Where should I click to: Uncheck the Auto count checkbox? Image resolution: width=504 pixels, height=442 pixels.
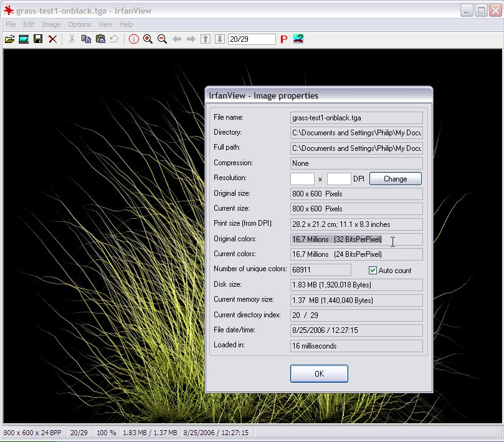coord(373,270)
